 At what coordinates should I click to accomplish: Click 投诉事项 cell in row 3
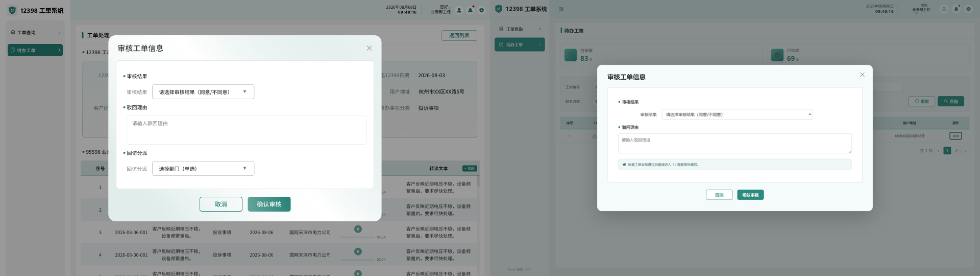coord(222,233)
